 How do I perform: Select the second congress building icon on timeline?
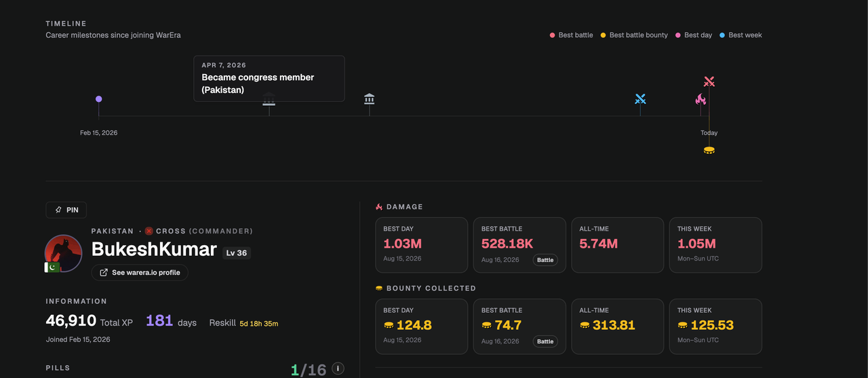point(369,99)
